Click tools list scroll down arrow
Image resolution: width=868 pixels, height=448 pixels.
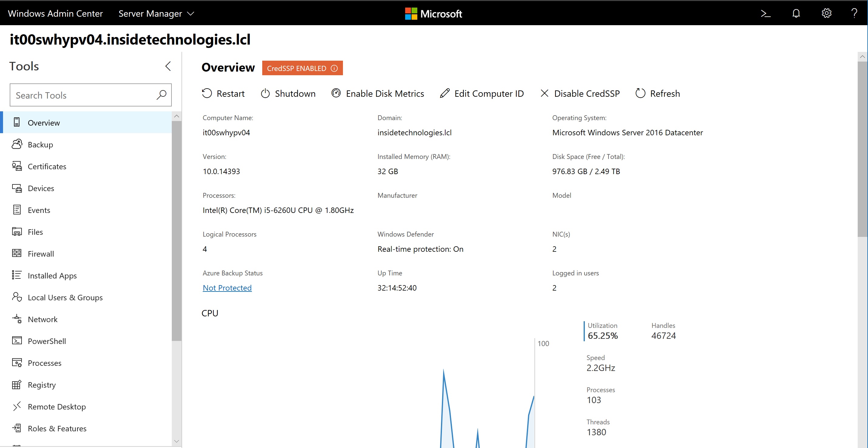tap(177, 441)
